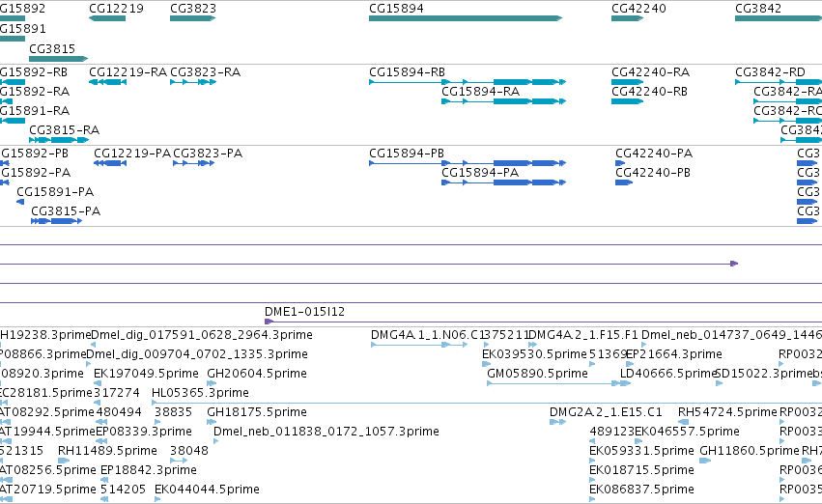Image resolution: width=822 pixels, height=504 pixels.
Task: Click the long CG15894 gene bar
Action: [466, 18]
